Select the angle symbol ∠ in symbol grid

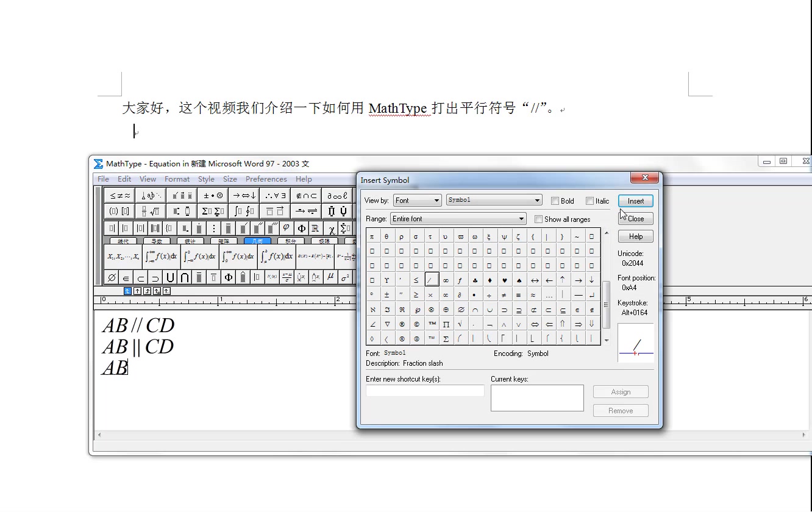[372, 324]
